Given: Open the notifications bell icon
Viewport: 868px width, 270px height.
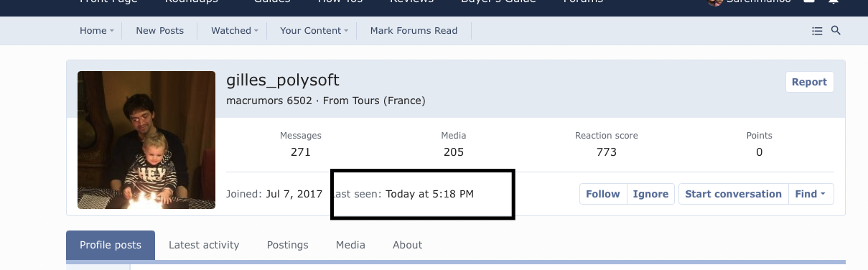Looking at the screenshot, I should 834,2.
